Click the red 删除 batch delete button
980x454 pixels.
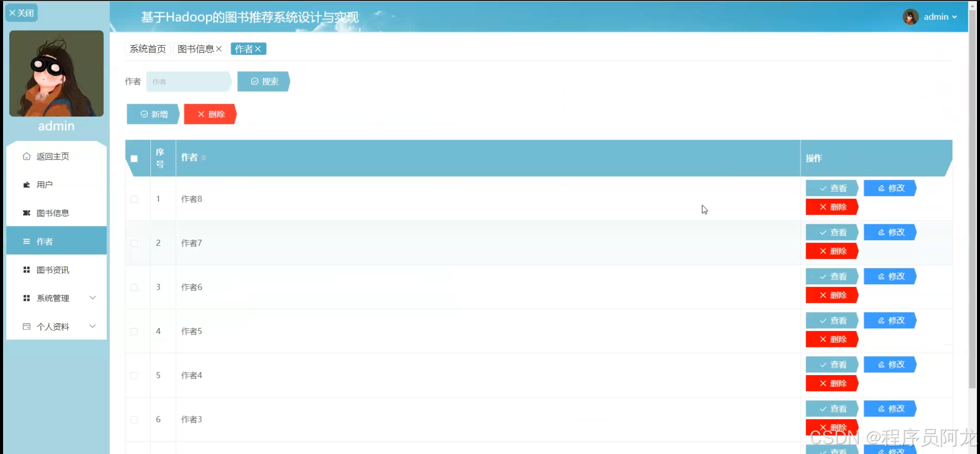(211, 114)
